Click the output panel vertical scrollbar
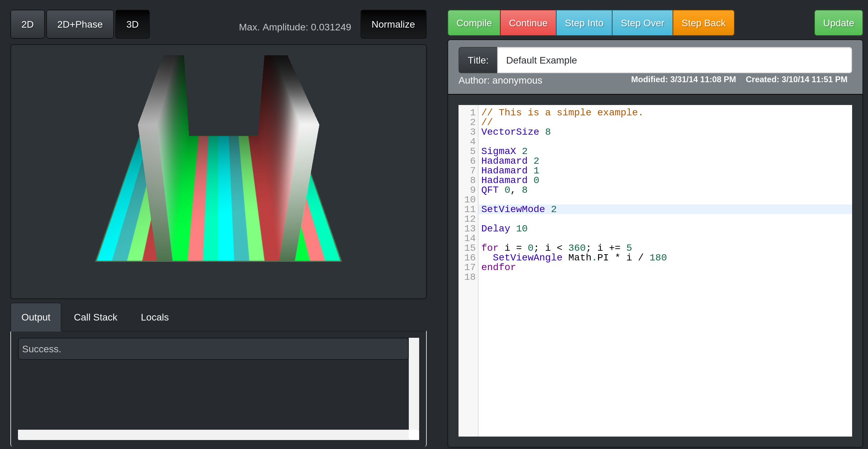The width and height of the screenshot is (868, 449). 414,383
